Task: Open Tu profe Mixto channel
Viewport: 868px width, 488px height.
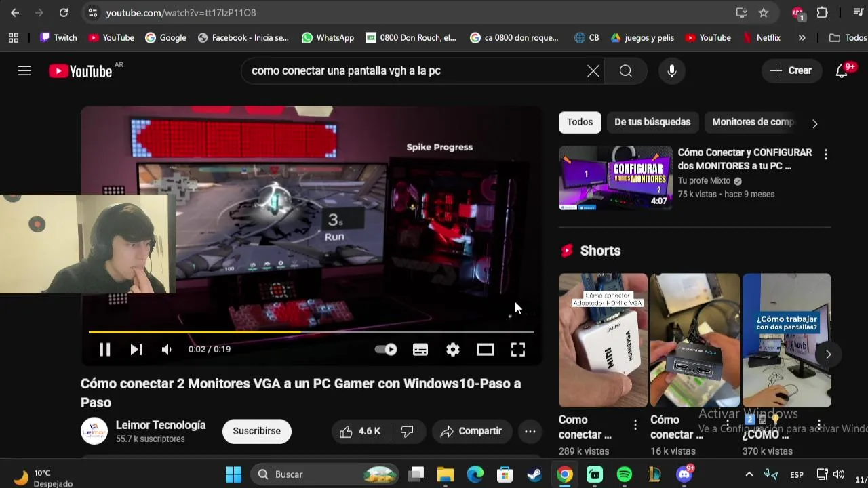Action: coord(704,181)
